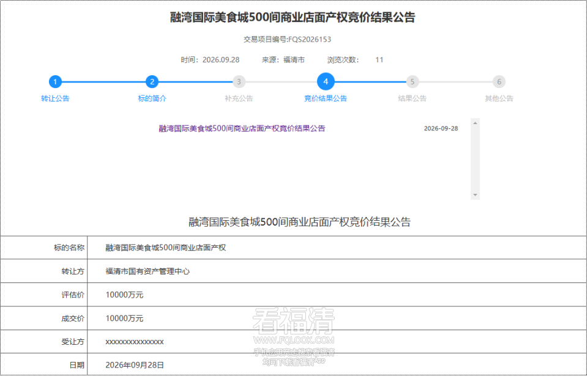Go to the 结果公告 tab label
The height and width of the screenshot is (376, 588).
[x=412, y=98]
